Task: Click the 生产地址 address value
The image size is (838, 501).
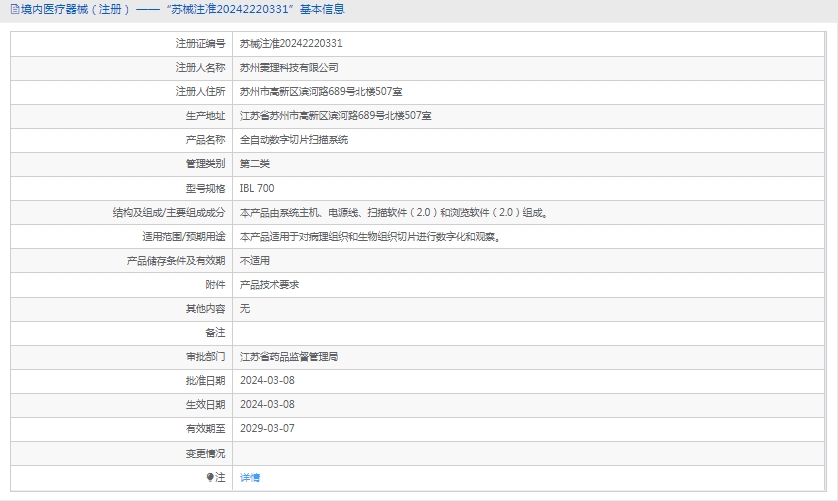Action: (x=336, y=116)
